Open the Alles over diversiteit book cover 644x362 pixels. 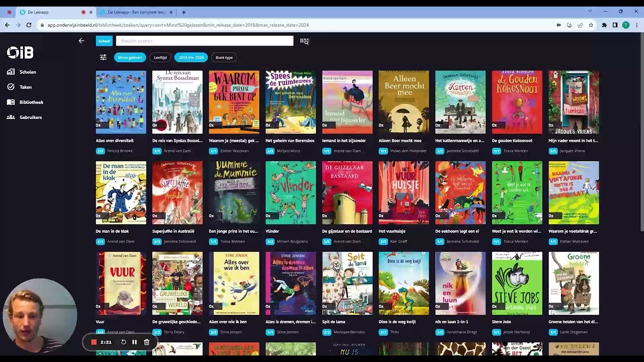tap(121, 102)
